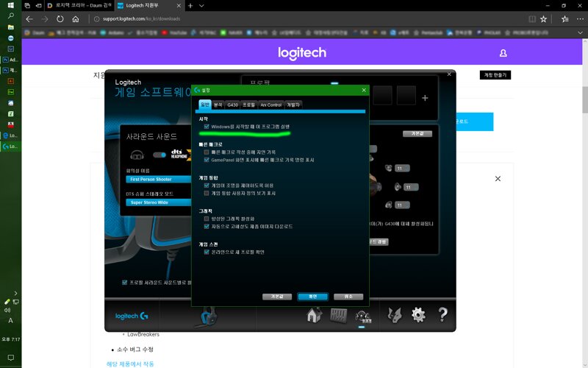Switch to the Daum search browser tab
The width and height of the screenshot is (588, 368).
point(79,6)
